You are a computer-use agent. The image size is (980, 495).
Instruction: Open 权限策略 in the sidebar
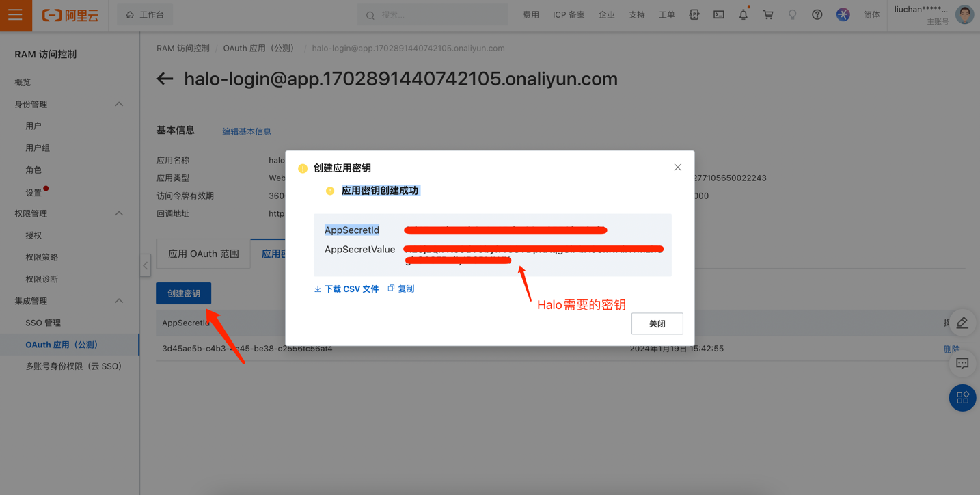42,257
